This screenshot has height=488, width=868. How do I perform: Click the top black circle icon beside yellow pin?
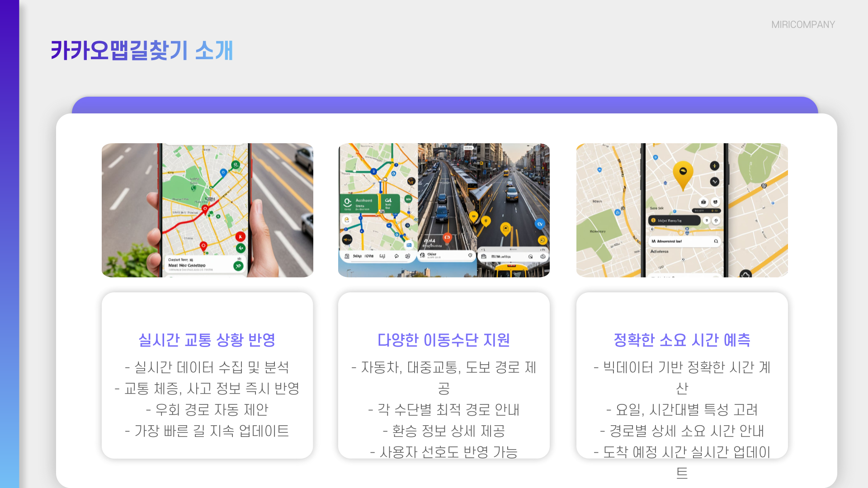(x=714, y=166)
